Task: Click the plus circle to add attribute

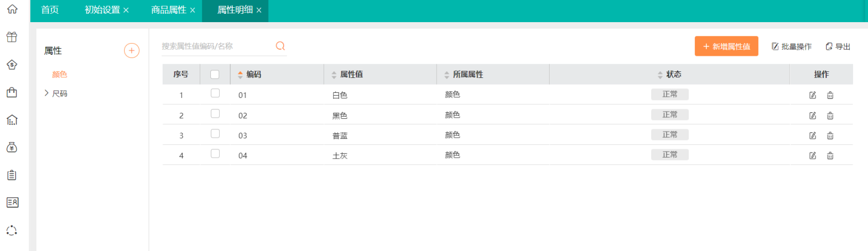Action: pyautogui.click(x=131, y=51)
